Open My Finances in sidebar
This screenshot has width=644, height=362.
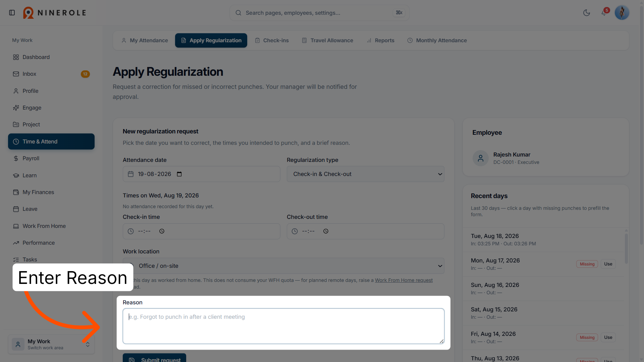[x=51, y=192]
